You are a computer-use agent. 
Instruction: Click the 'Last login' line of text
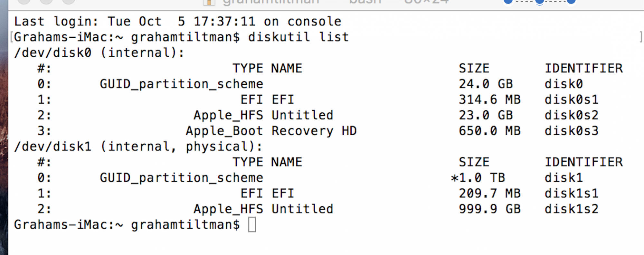click(x=177, y=22)
